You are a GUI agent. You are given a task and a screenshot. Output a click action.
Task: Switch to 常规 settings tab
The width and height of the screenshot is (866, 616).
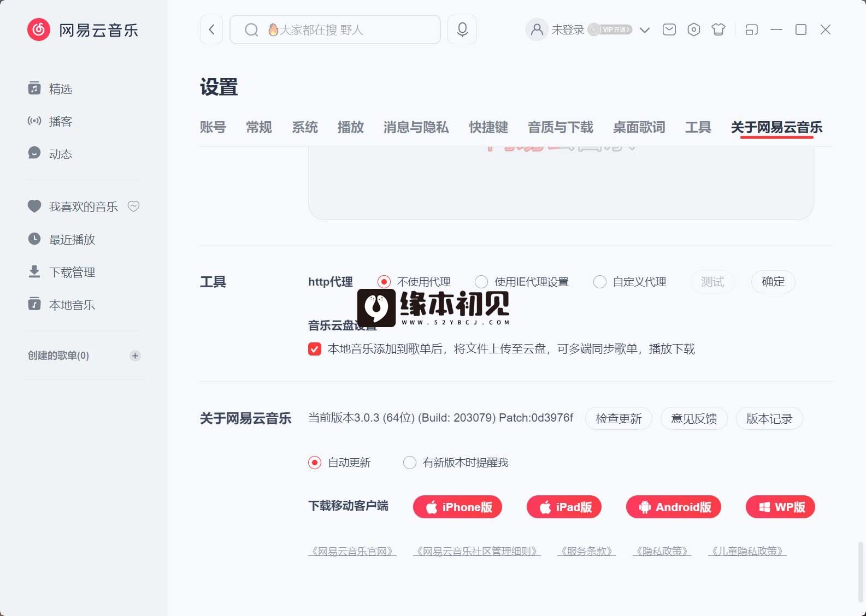coord(259,127)
